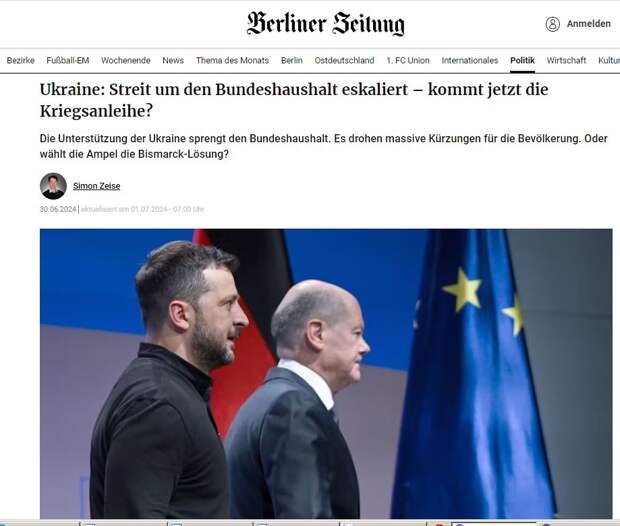Open the Berliner Zeitung logo homepage

[326, 23]
